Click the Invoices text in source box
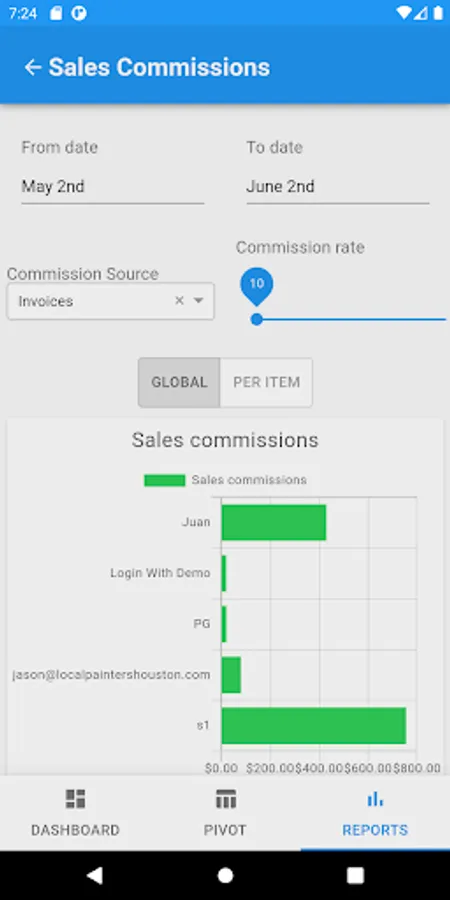 coord(45,301)
